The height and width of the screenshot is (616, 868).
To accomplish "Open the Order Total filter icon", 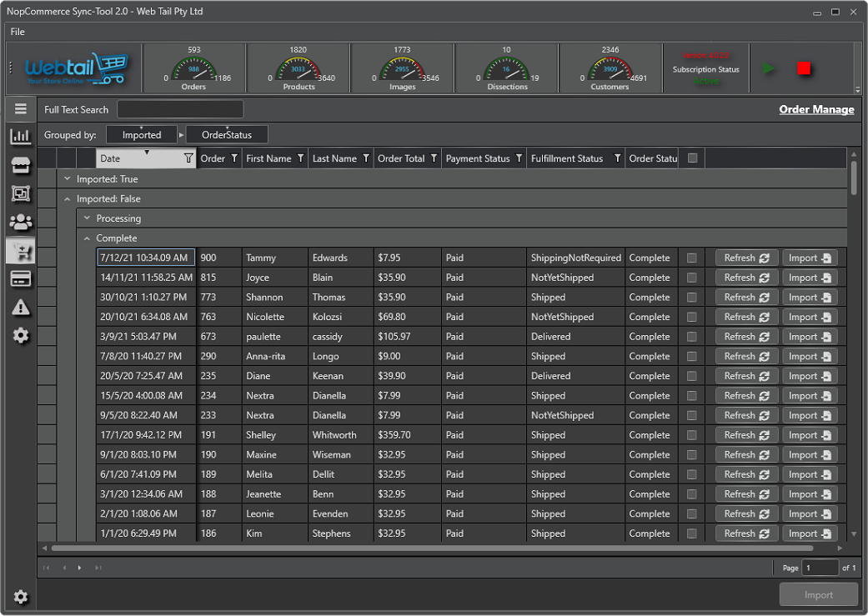I will pos(434,158).
